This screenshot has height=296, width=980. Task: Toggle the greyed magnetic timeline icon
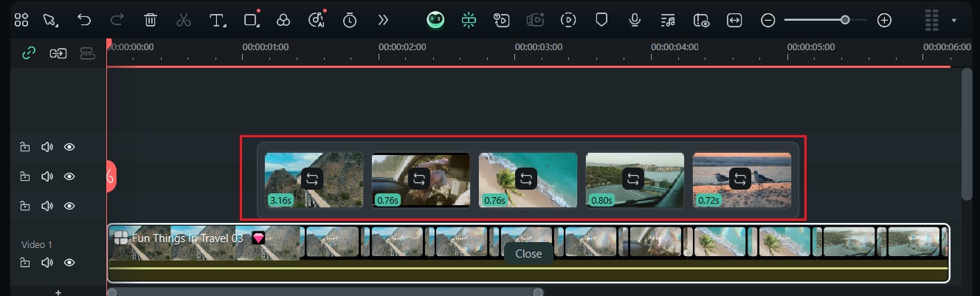pos(88,53)
